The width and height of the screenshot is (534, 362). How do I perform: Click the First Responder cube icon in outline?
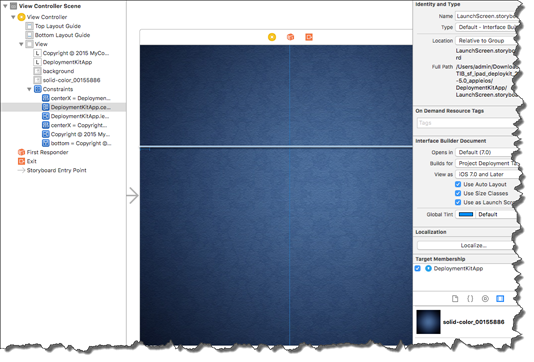point(21,153)
